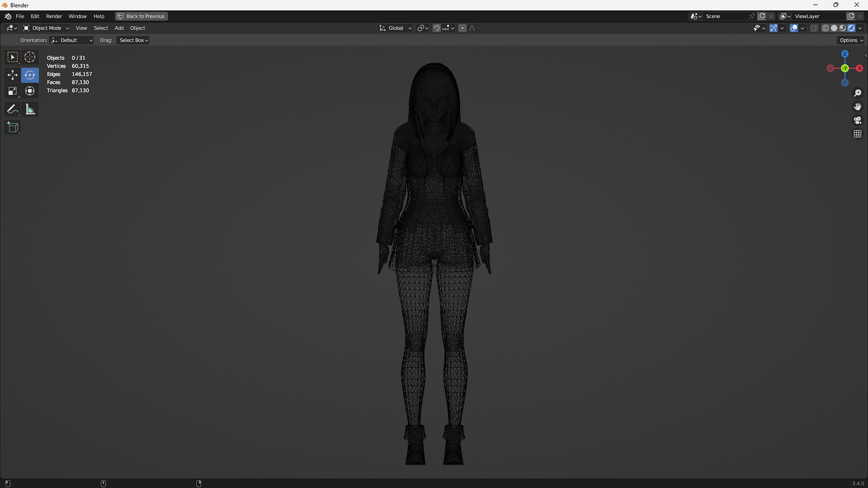Open the Options dropdown
Image resolution: width=868 pixels, height=488 pixels.
pos(851,40)
